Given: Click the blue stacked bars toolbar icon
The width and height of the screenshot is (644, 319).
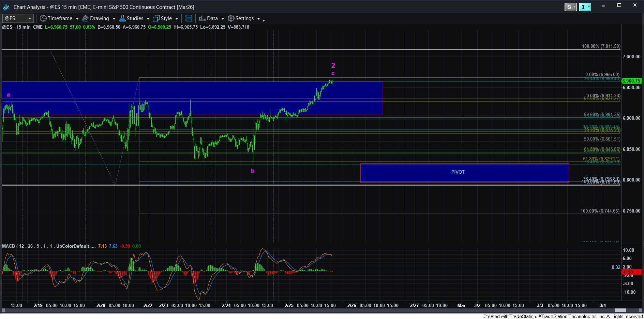Looking at the screenshot, I should click(188, 18).
